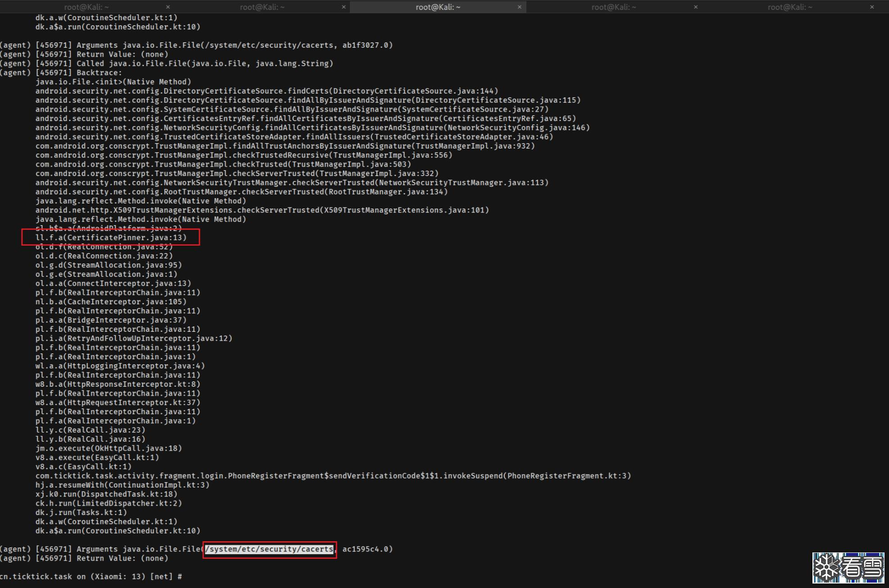Image resolution: width=889 pixels, height=588 pixels.
Task: Click the 'w8.a.a(HttpRequestInterceptor.kt:37)' line
Action: click(x=118, y=403)
